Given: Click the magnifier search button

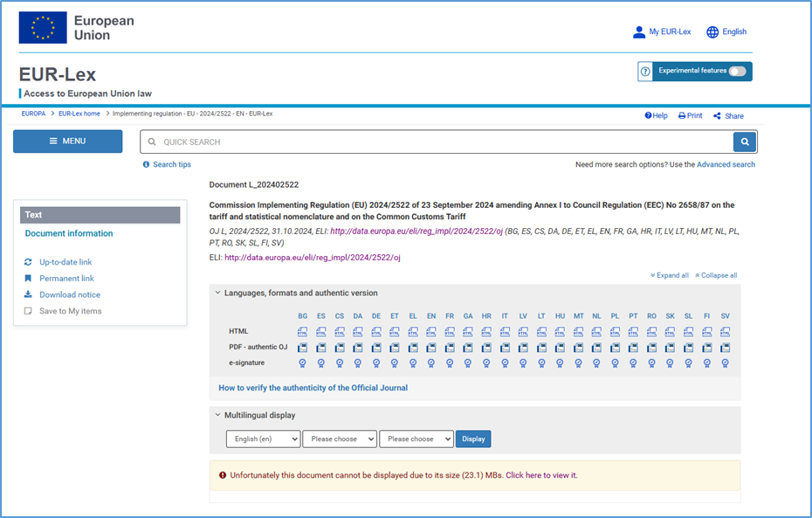Looking at the screenshot, I should [x=745, y=142].
